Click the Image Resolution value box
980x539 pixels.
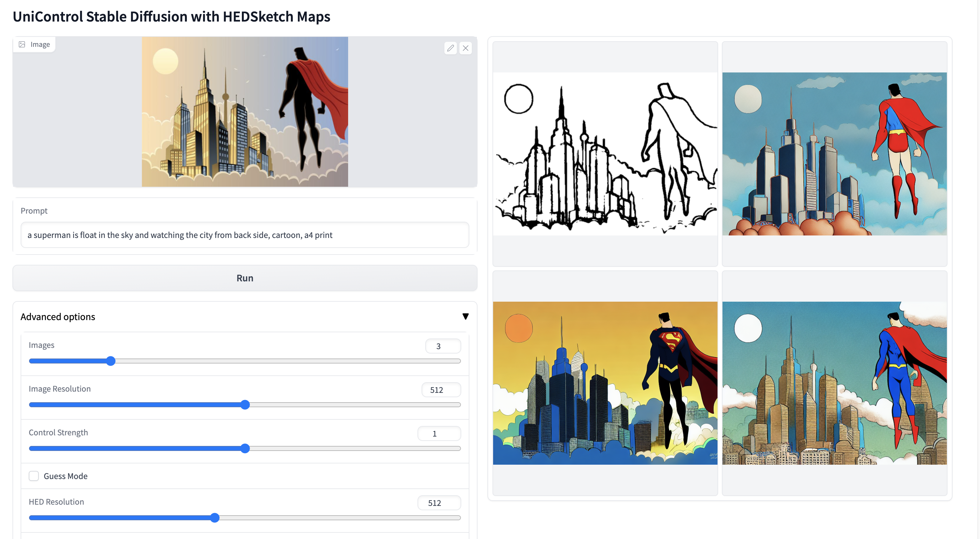[441, 390]
